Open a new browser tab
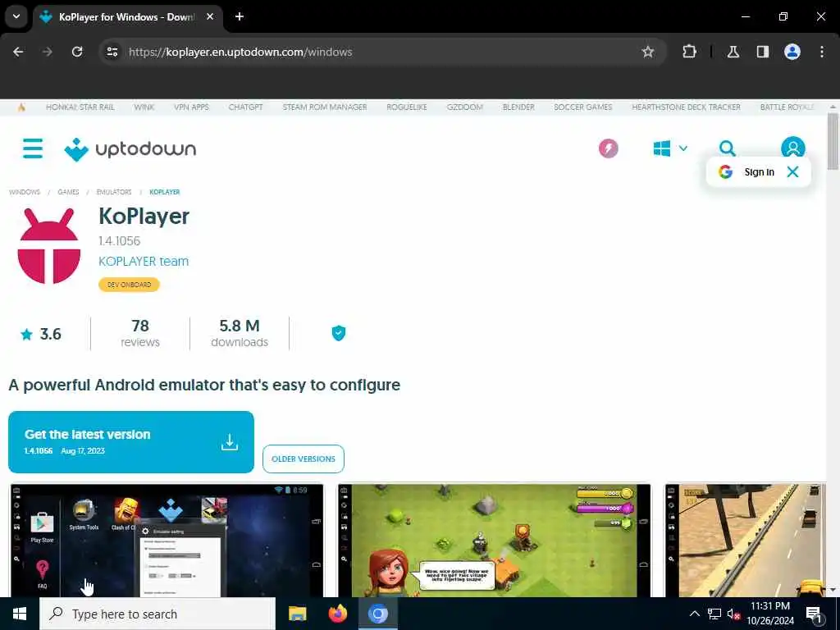The image size is (840, 630). (240, 16)
